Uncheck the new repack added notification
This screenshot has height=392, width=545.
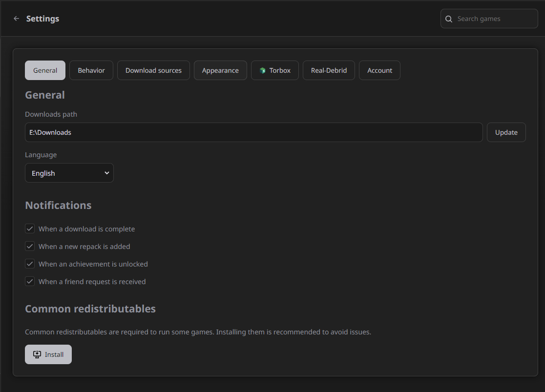(30, 247)
